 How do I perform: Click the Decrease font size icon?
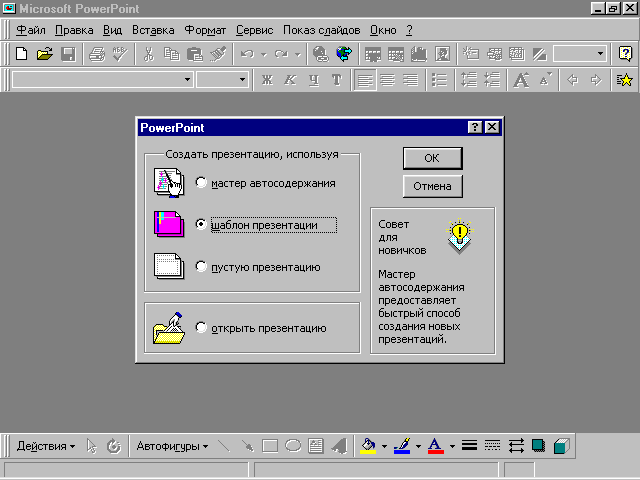point(545,80)
